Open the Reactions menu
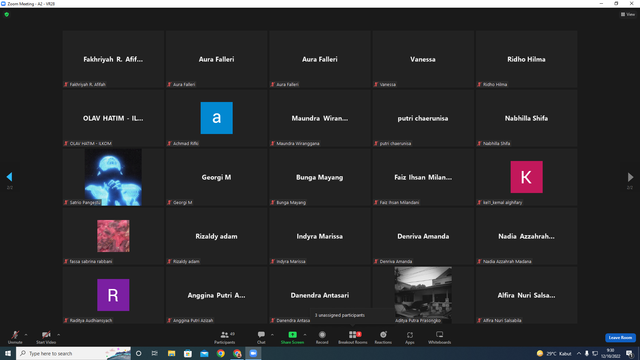640x360 pixels. point(383,337)
